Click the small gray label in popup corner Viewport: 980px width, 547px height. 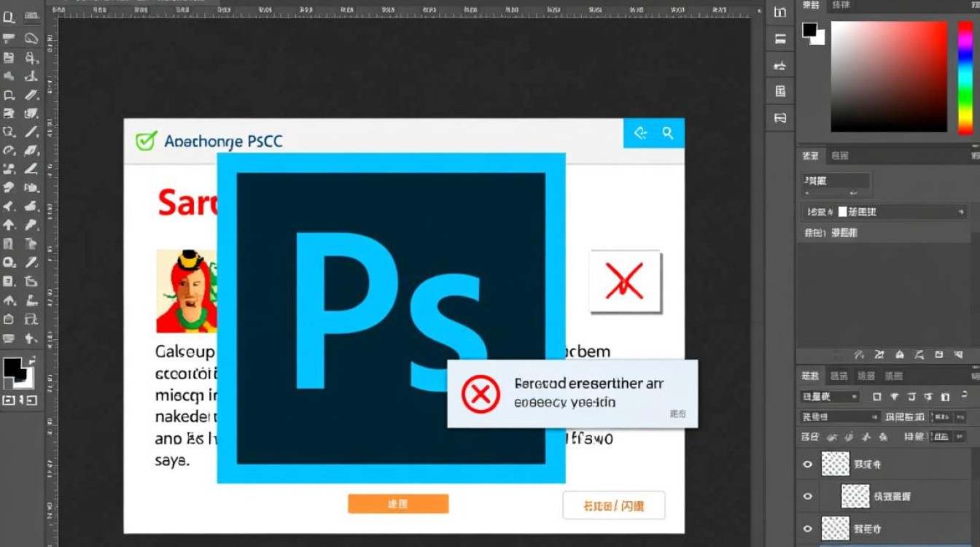[677, 414]
